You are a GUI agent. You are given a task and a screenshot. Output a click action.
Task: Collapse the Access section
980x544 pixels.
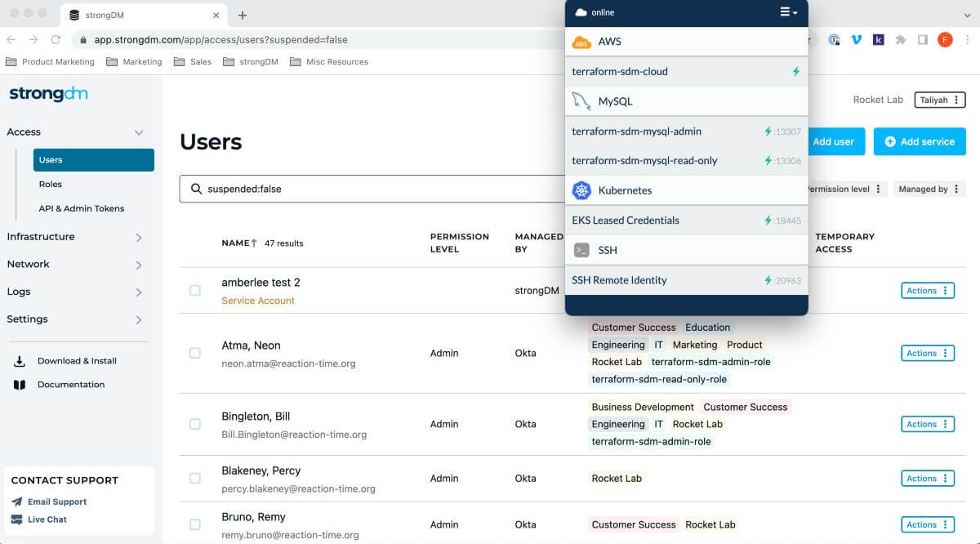point(139,132)
